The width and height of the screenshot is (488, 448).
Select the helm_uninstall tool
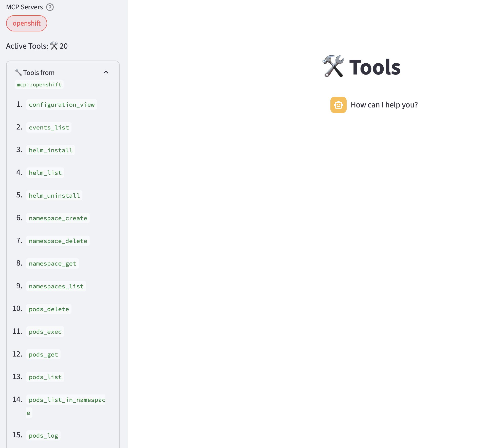tap(54, 195)
